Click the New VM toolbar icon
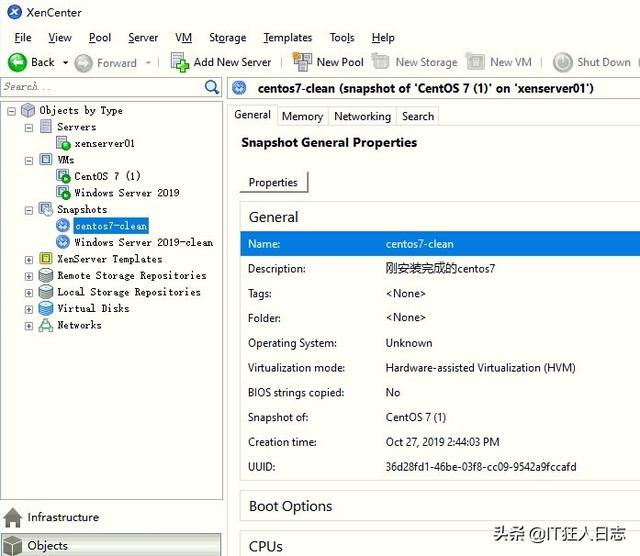 coord(475,61)
